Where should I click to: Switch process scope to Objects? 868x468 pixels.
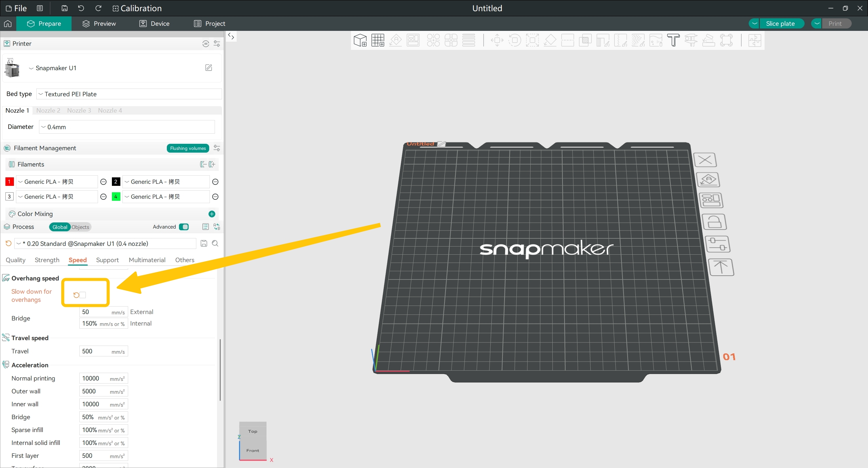(80, 227)
